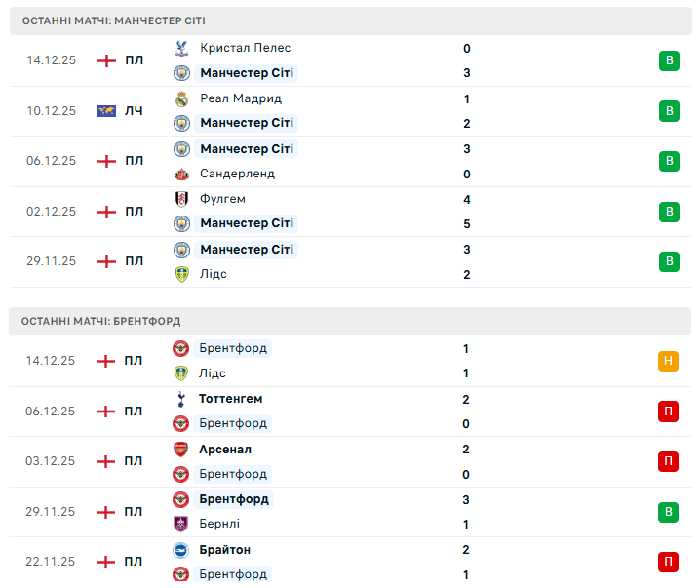The image size is (700, 588).
Task: Click the Brighton club crest
Action: click(180, 550)
